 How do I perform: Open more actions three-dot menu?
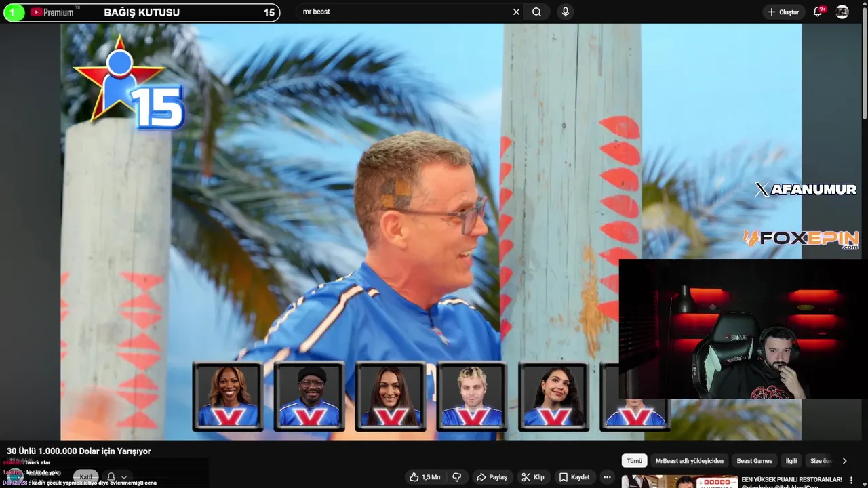coord(607,477)
